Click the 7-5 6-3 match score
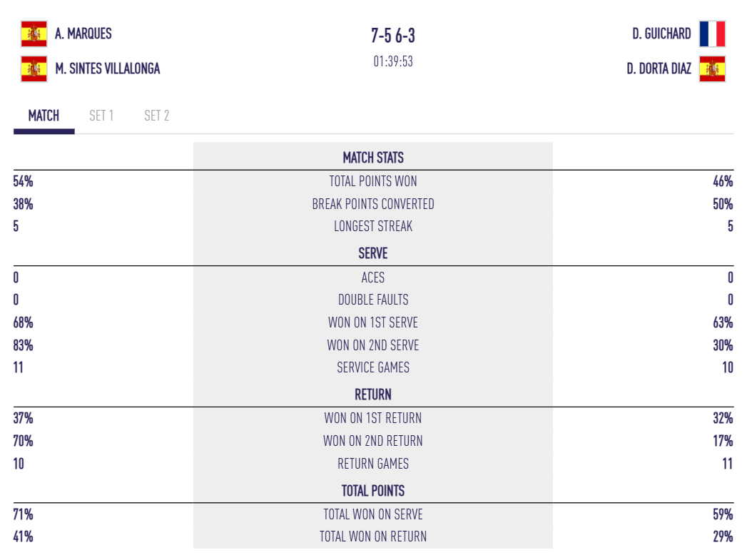The height and width of the screenshot is (560, 747). click(393, 36)
